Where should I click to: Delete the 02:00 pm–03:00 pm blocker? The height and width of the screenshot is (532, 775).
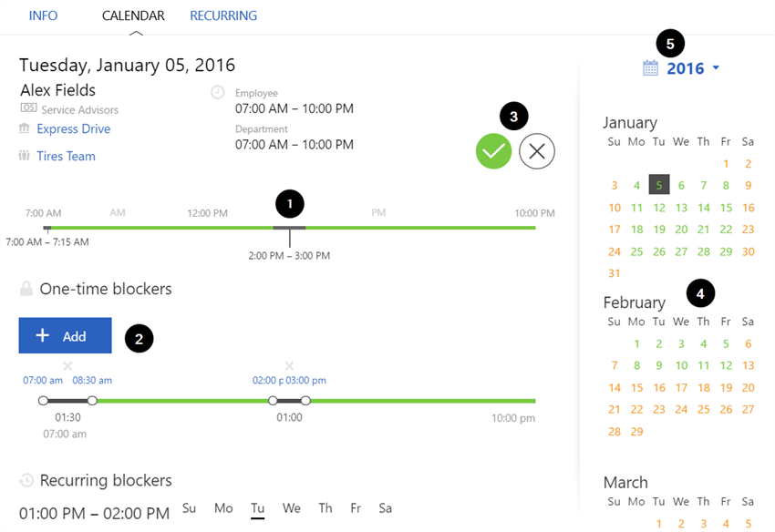click(x=289, y=366)
